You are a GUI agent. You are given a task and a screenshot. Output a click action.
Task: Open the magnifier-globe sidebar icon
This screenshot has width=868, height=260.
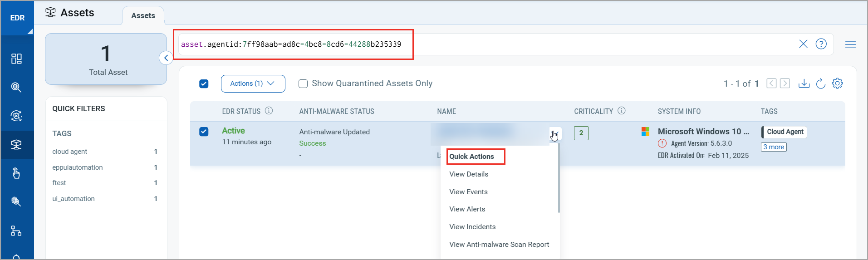16,201
